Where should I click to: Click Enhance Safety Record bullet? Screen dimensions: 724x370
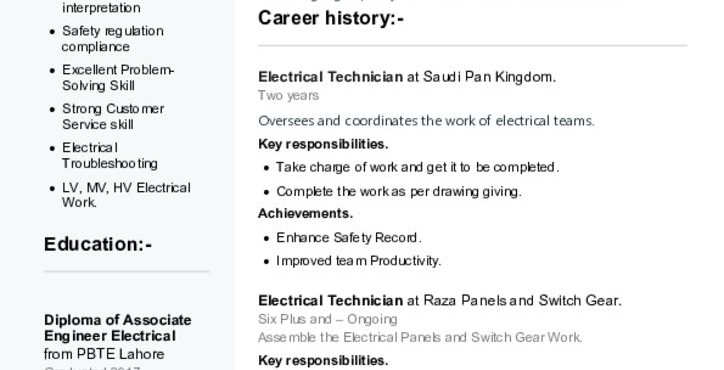tap(349, 237)
